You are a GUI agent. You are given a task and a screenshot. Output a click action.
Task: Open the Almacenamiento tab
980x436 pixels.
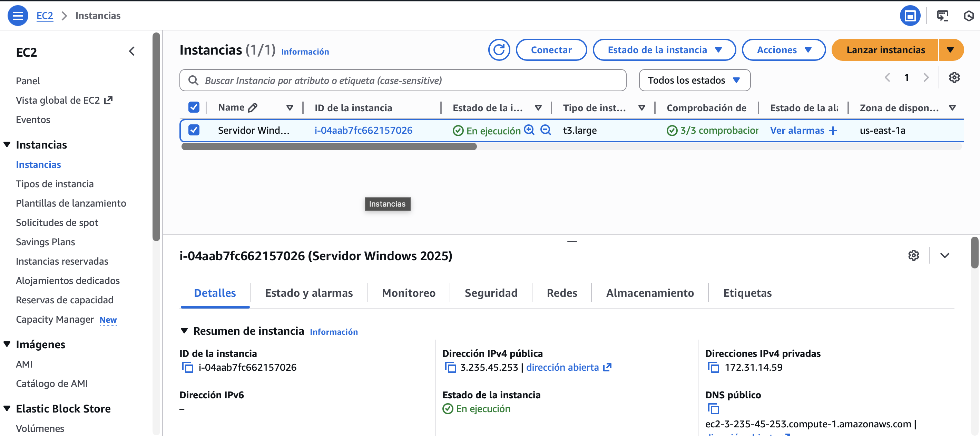pos(649,293)
